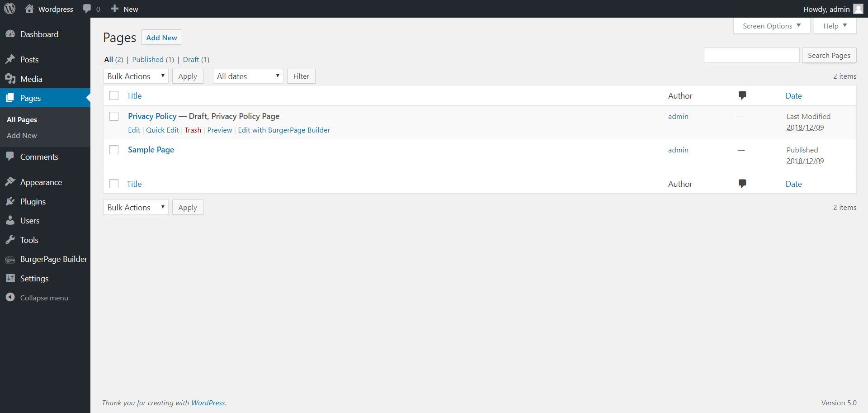This screenshot has width=868, height=413.
Task: Click the bottom Apply button
Action: (x=188, y=207)
